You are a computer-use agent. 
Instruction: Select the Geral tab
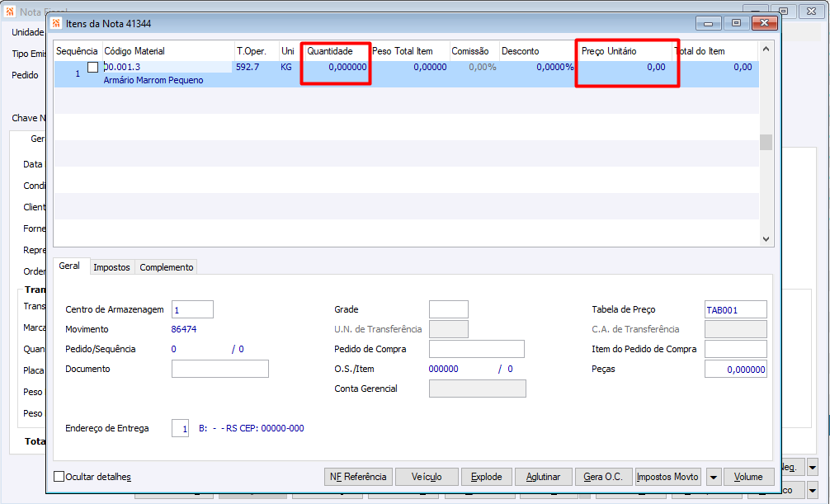tap(69, 266)
